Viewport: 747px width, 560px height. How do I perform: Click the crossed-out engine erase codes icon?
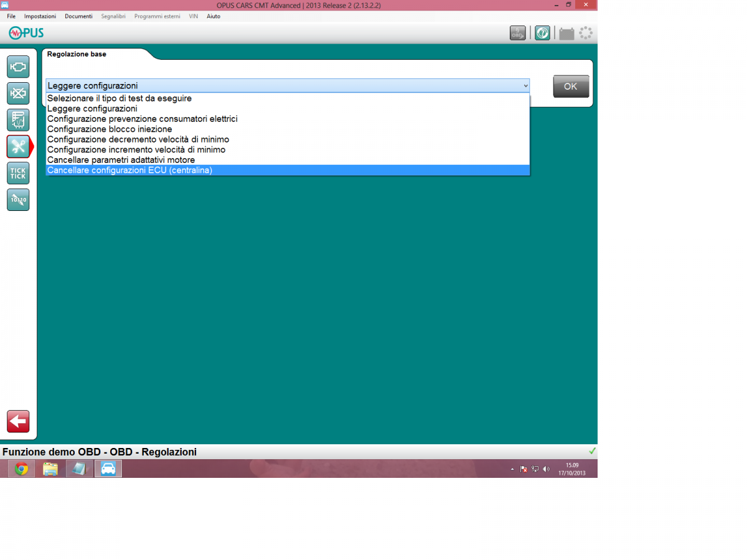tap(18, 93)
